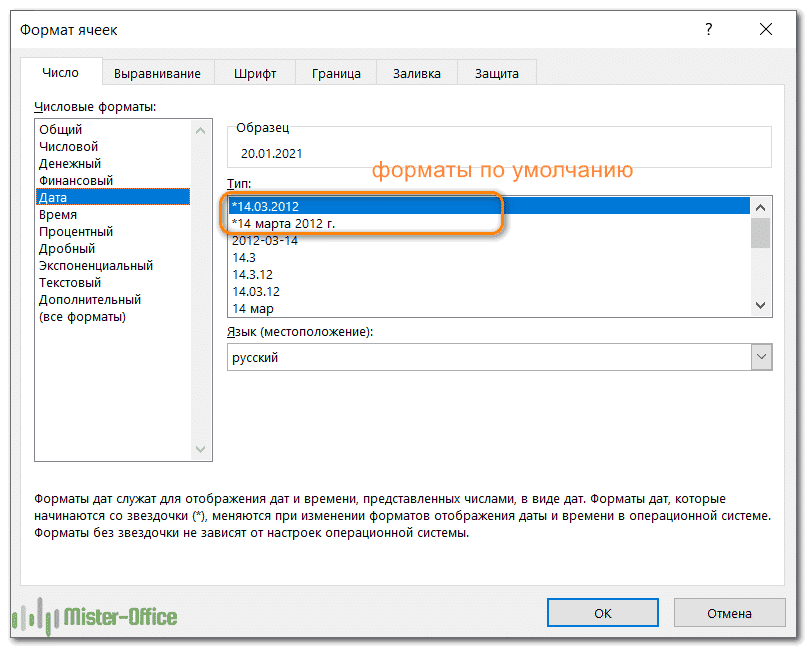Click the category list scroll-down arrow
The height and width of the screenshot is (649, 808).
pos(202,450)
